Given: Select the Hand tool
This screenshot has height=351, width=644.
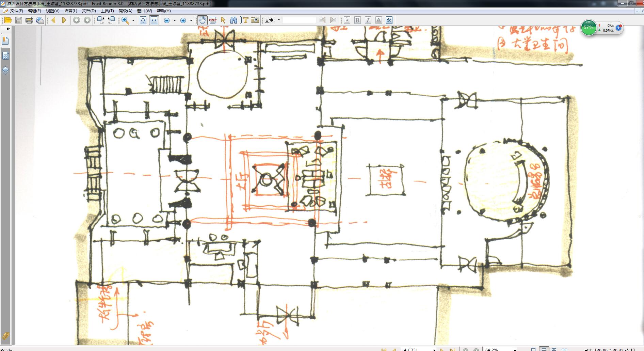Looking at the screenshot, I should [x=202, y=20].
